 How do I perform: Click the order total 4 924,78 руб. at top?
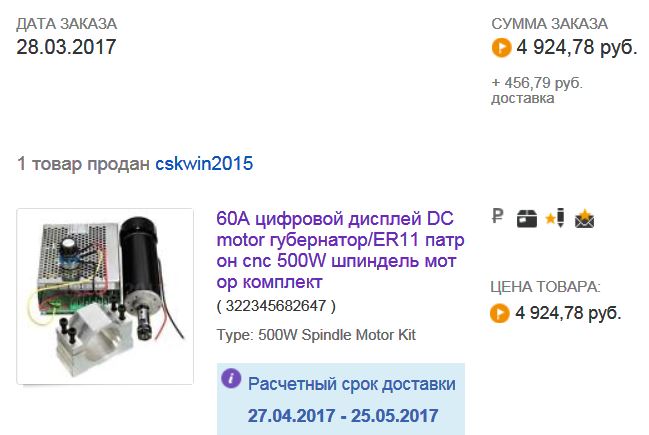click(577, 47)
